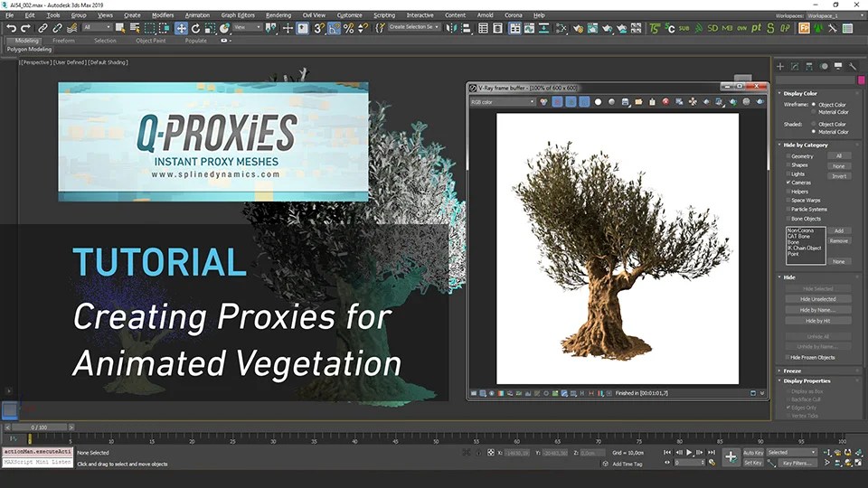Image resolution: width=868 pixels, height=488 pixels.
Task: Switch to the Freeform ribbon tab
Action: (x=63, y=41)
